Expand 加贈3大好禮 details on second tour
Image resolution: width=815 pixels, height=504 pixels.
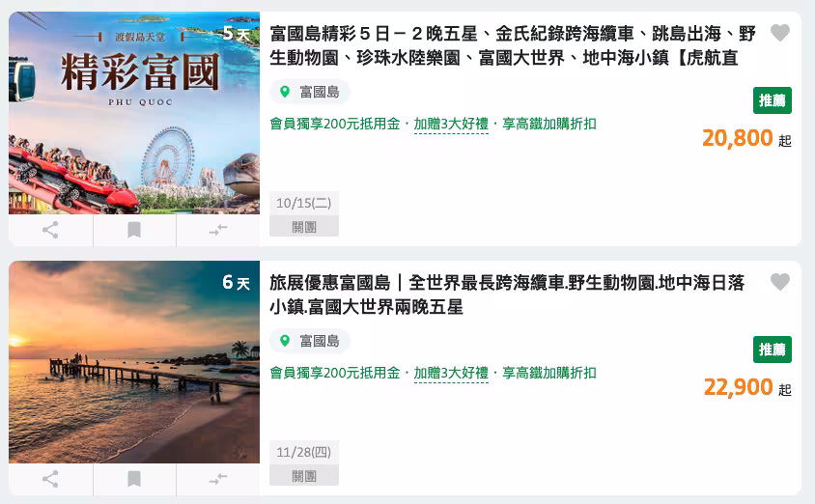(451, 373)
